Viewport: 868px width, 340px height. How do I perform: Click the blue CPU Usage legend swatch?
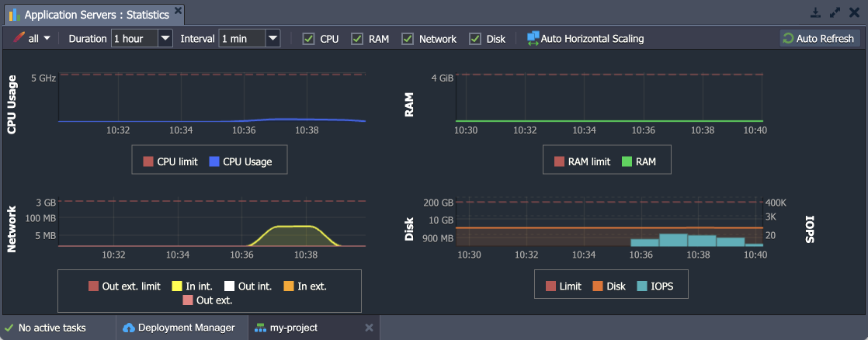(214, 162)
